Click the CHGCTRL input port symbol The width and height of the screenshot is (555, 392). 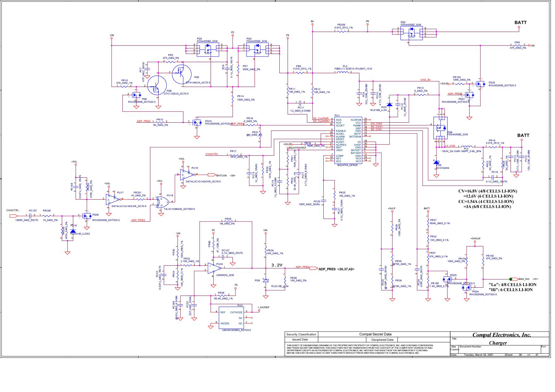click(14, 216)
